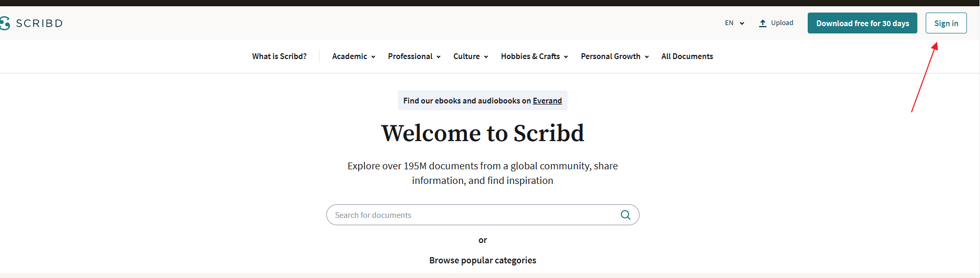Click the SCRIBD wordmark text
The height and width of the screenshot is (278, 980).
(40, 23)
